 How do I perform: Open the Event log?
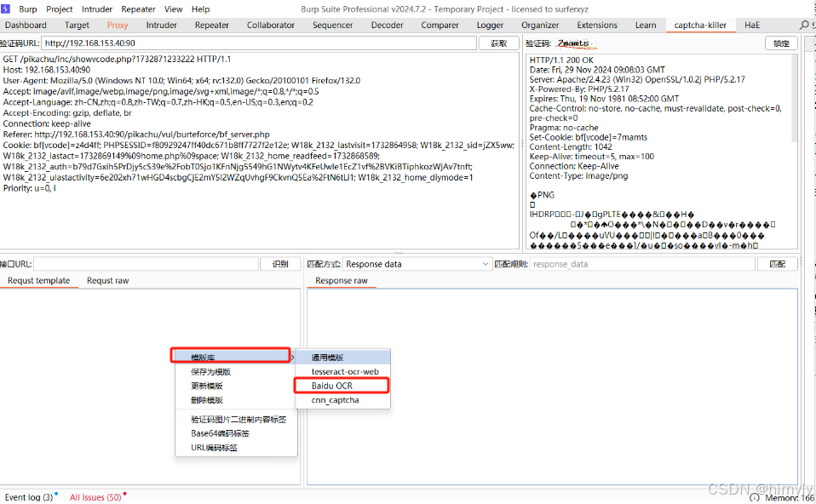[29, 497]
